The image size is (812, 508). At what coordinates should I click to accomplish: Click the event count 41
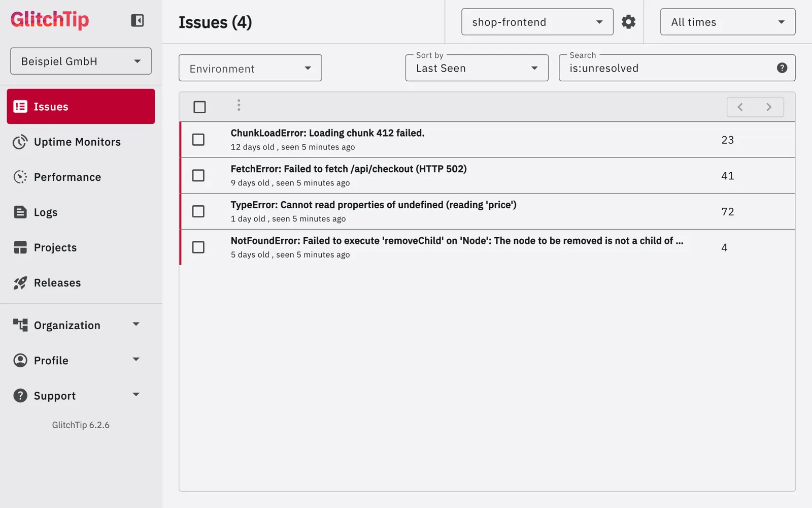[728, 176]
